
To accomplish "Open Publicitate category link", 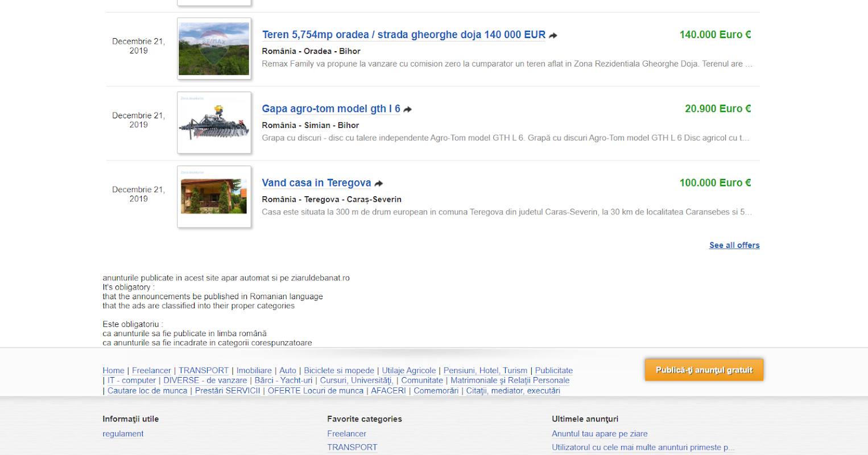I will pyautogui.click(x=554, y=370).
